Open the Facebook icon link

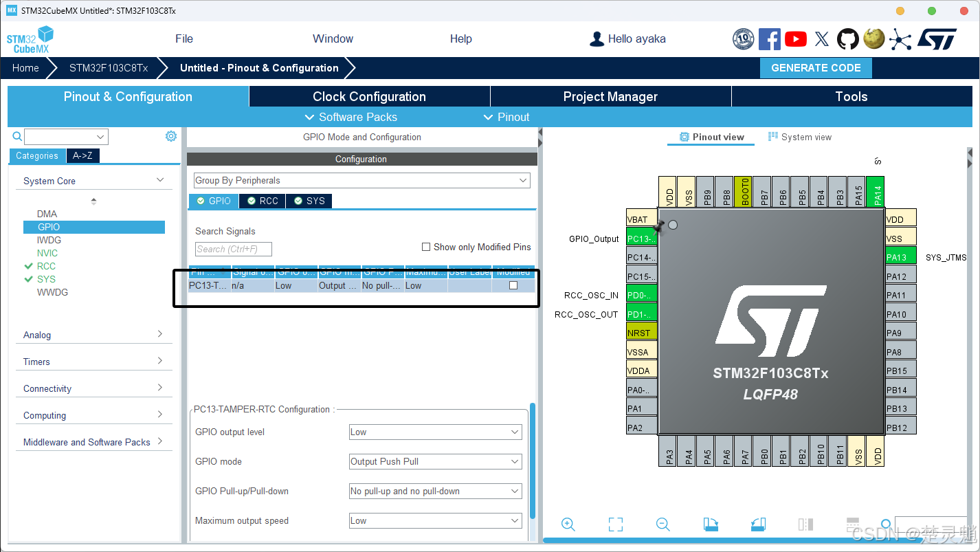click(x=770, y=39)
